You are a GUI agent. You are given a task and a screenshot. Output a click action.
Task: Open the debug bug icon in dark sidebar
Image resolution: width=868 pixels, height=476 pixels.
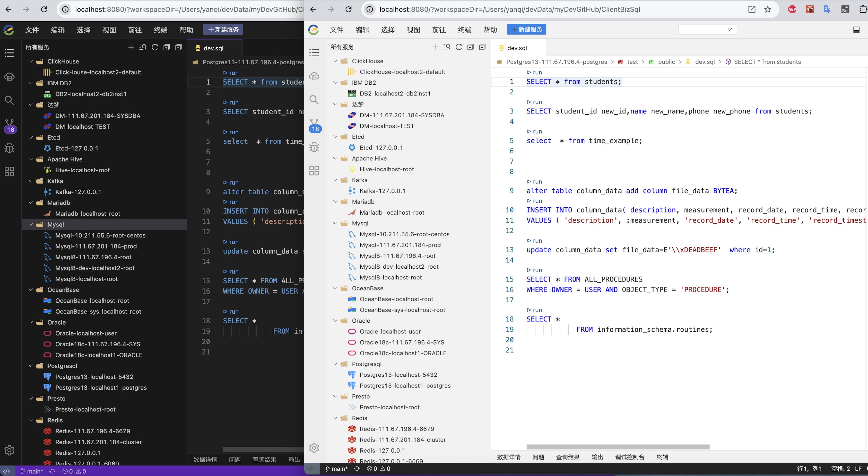click(10, 148)
